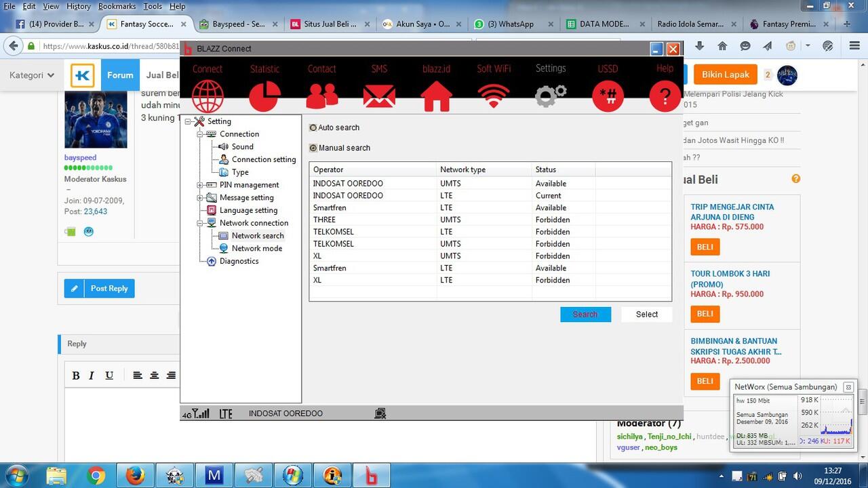The height and width of the screenshot is (488, 868).
Task: Open the Soft WiFi signal icon
Action: click(494, 96)
